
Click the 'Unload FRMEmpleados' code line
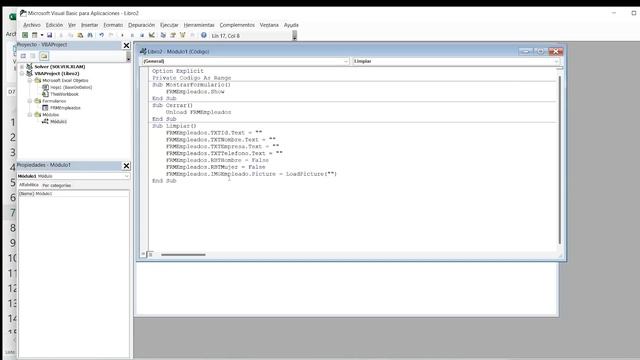(198, 112)
